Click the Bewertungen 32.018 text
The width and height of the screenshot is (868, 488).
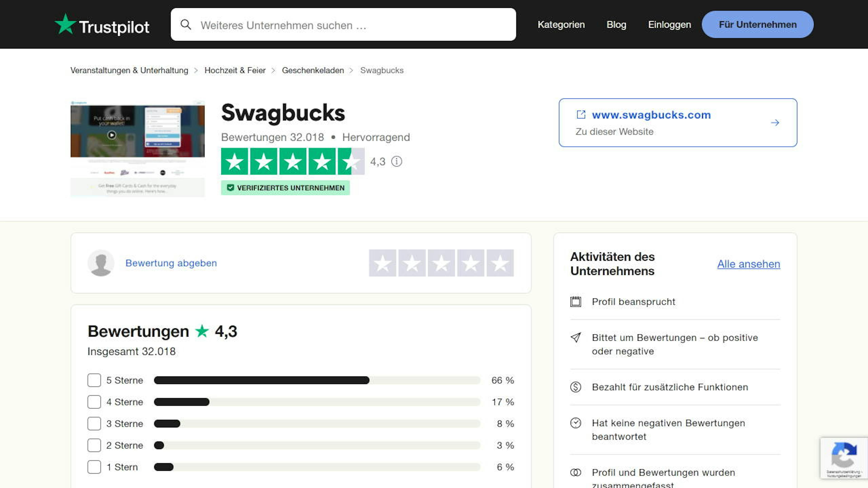[x=272, y=137]
